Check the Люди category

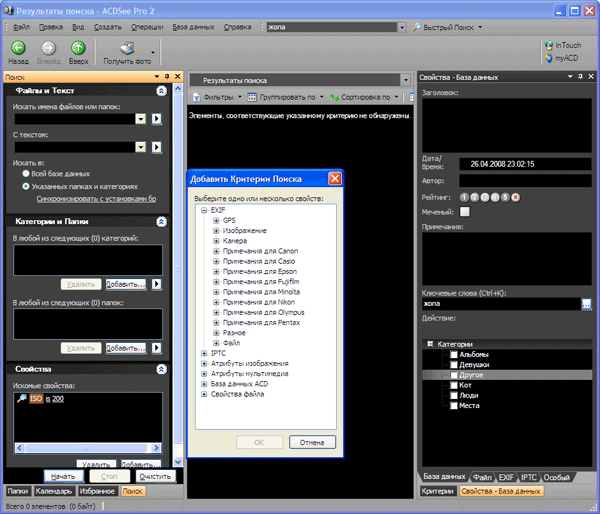click(x=454, y=395)
